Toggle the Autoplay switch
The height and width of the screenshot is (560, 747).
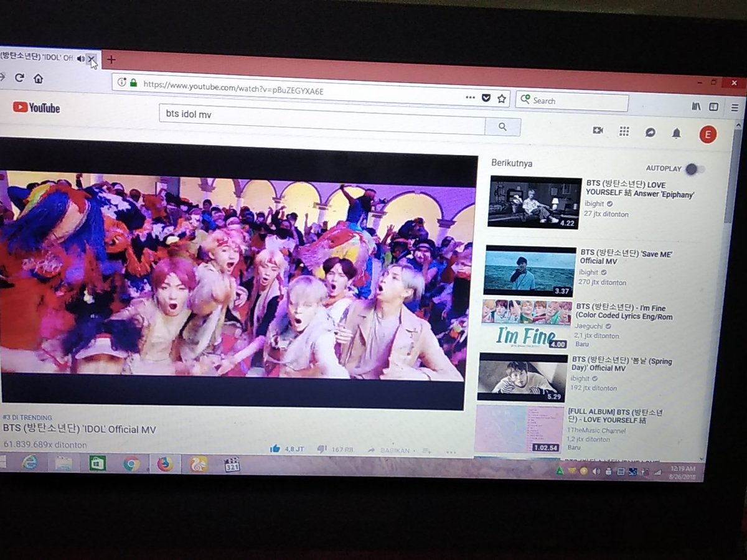pyautogui.click(x=695, y=169)
